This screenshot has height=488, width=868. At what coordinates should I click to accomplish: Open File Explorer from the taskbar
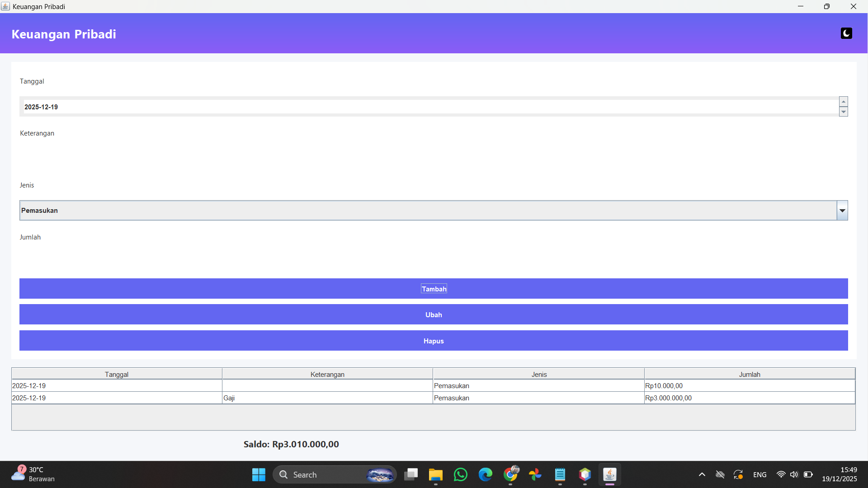435,474
